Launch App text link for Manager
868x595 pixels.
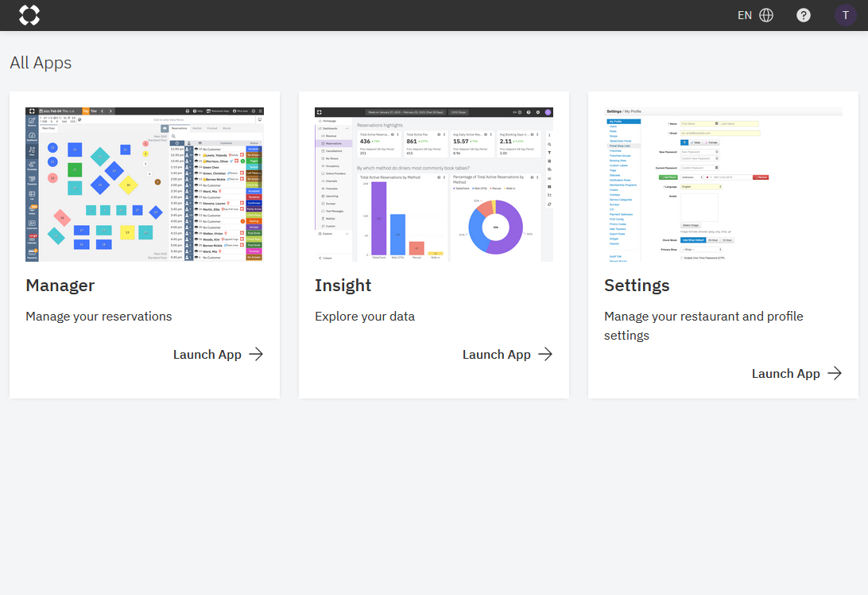click(207, 355)
